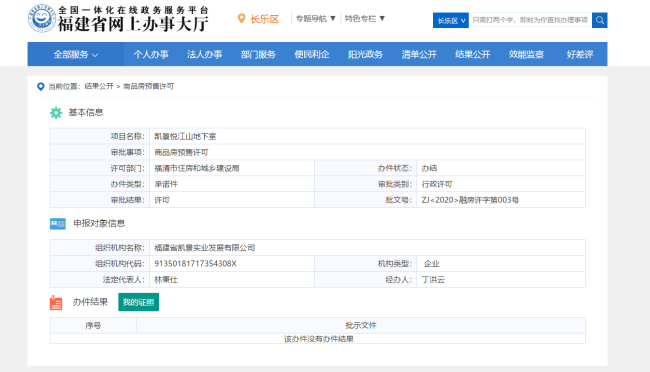Open the 效能监察 nav item
Image resolution: width=650 pixels, height=372 pixels.
[526, 54]
